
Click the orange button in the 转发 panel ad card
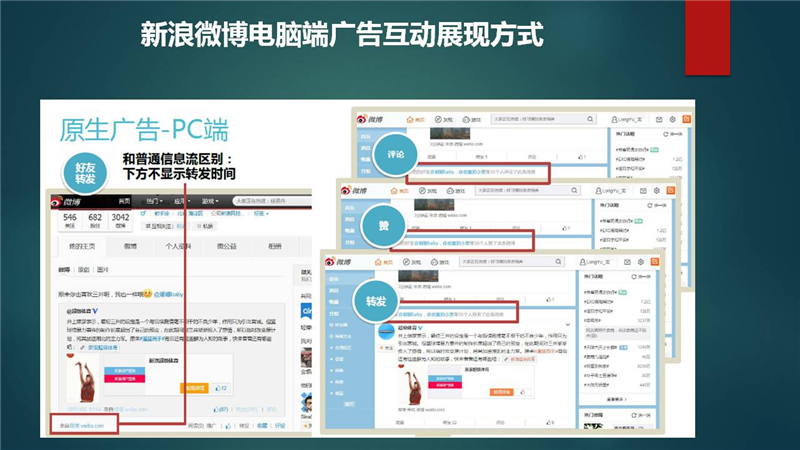point(501,392)
